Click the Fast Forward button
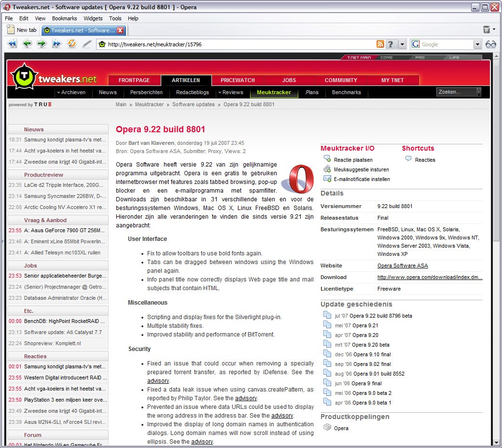The height and width of the screenshot is (448, 502). pos(56,43)
